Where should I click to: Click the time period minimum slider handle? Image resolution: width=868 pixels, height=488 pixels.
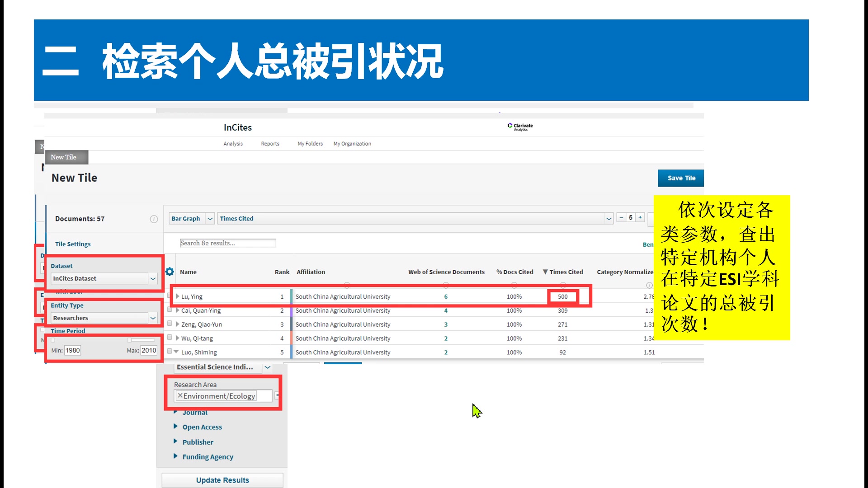click(53, 340)
